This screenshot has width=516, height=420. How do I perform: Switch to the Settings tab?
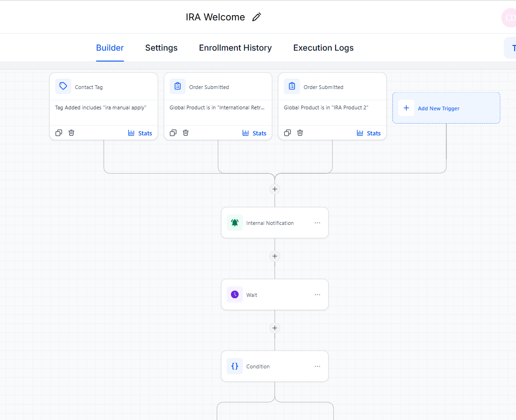point(161,48)
